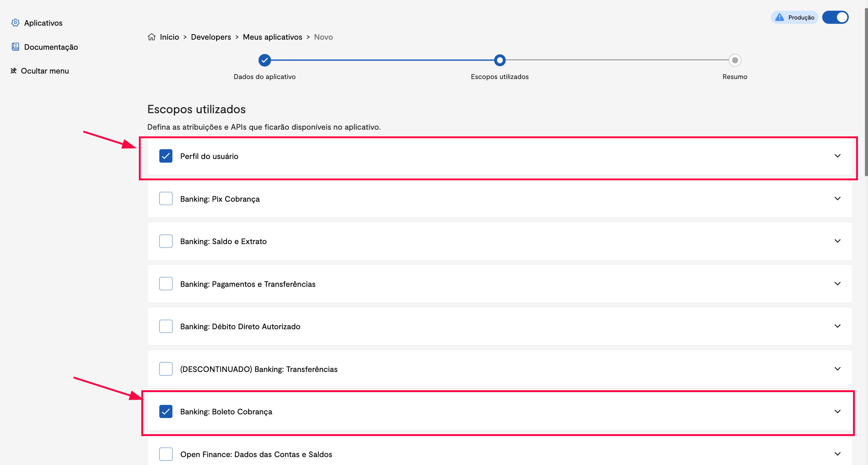Expand (DESCONTINUADO) Banking: Transferências chevron
The height and width of the screenshot is (465, 868).
[x=837, y=369]
